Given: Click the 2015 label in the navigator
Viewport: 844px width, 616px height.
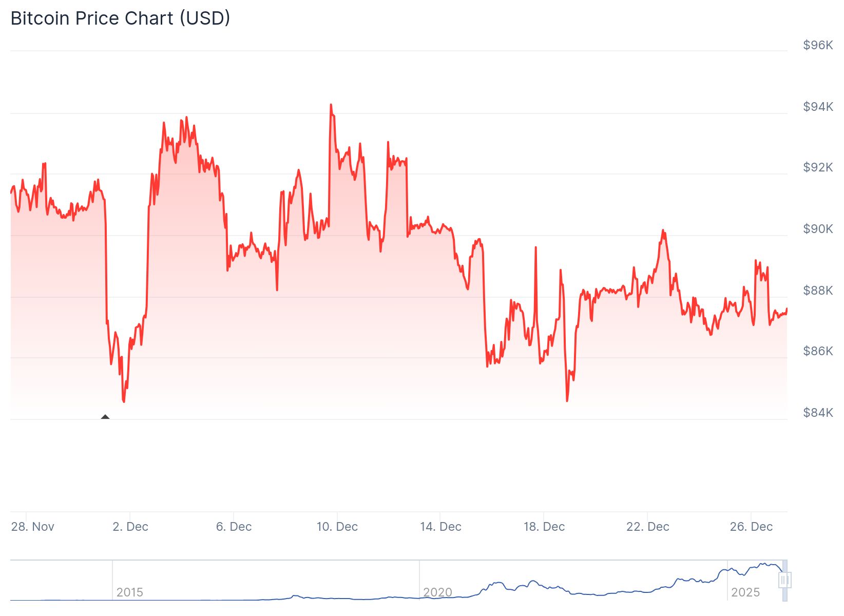Looking at the screenshot, I should coord(129,592).
